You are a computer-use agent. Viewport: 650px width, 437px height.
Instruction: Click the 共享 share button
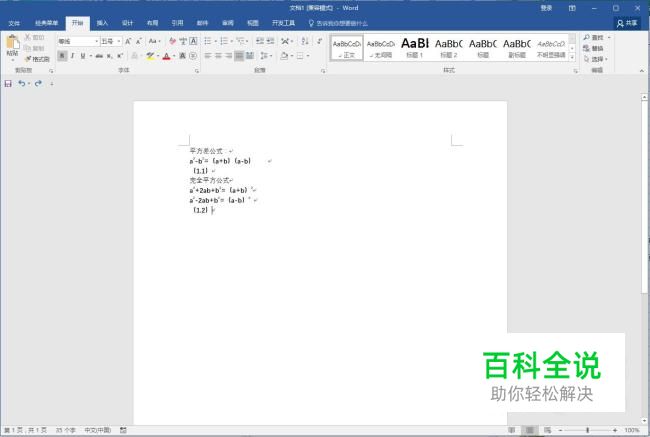point(627,23)
